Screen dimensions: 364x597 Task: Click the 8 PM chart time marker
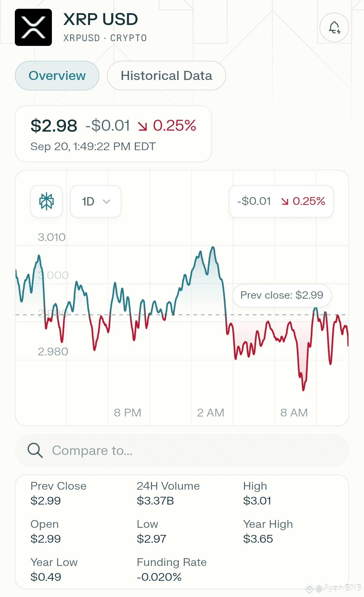point(127,412)
